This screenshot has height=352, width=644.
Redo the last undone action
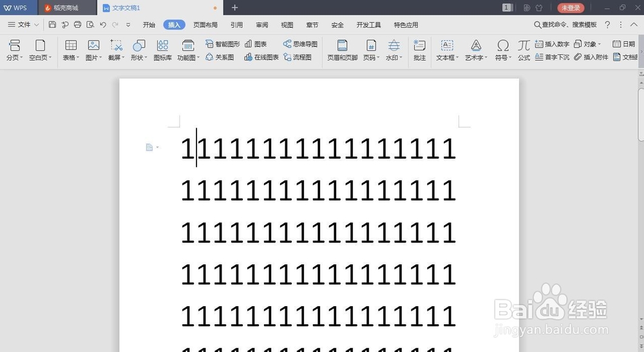click(115, 24)
